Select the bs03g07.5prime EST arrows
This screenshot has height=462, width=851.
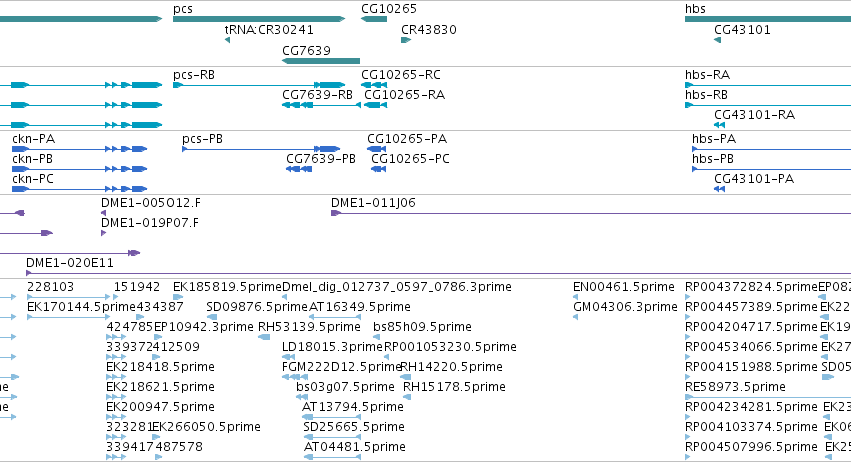(302, 397)
